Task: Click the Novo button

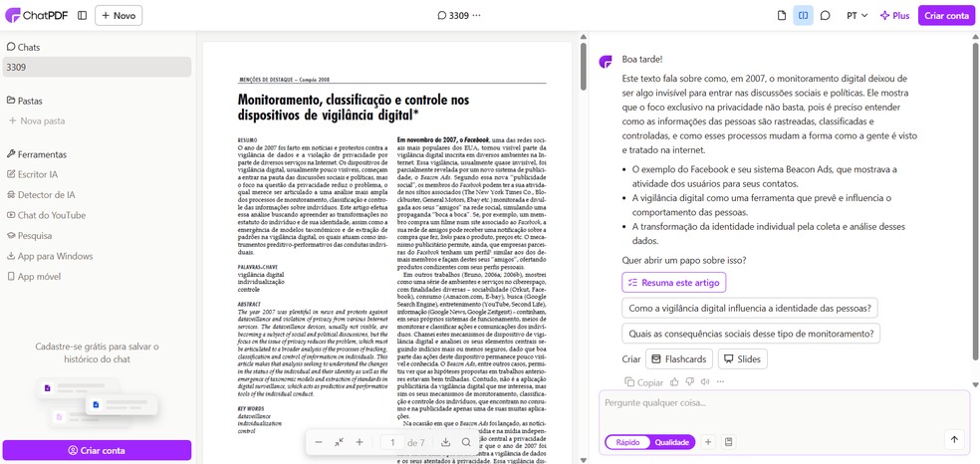Action: point(119,16)
